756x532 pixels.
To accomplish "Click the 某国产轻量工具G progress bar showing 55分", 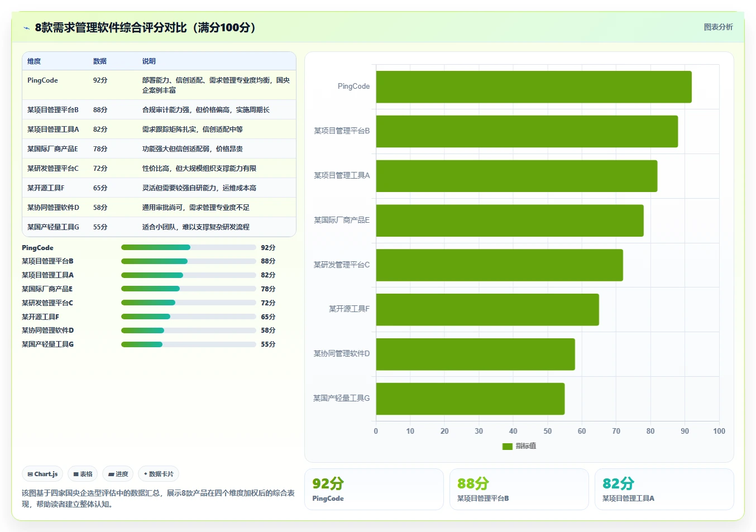I will click(189, 344).
